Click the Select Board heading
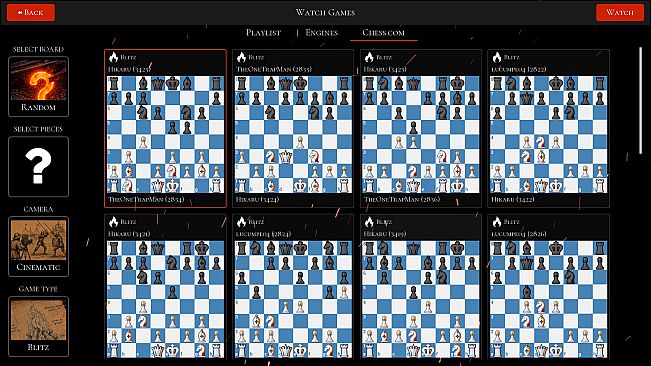 [x=38, y=49]
